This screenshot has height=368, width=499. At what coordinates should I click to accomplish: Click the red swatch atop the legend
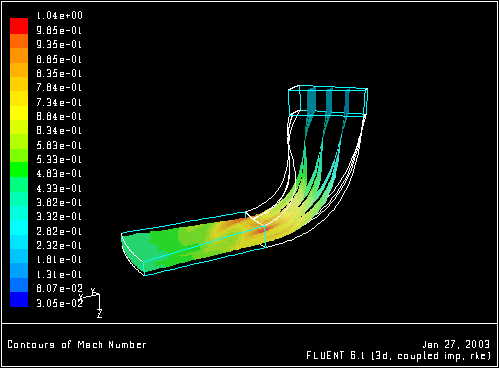[19, 26]
